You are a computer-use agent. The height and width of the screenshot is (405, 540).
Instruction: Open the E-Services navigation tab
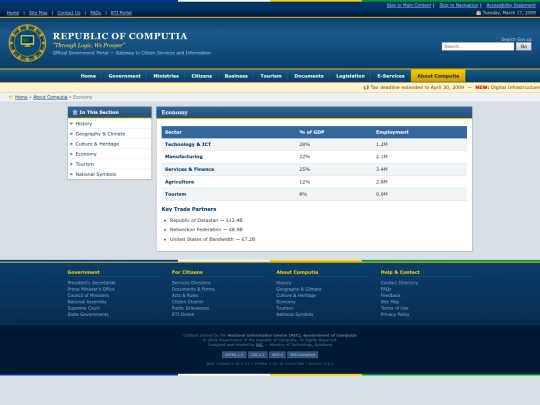(x=391, y=76)
